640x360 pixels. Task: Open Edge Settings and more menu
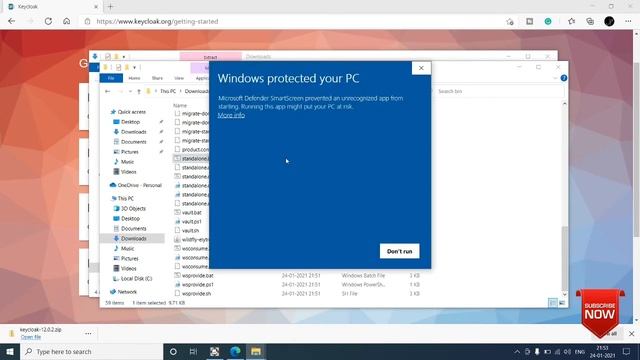point(628,21)
